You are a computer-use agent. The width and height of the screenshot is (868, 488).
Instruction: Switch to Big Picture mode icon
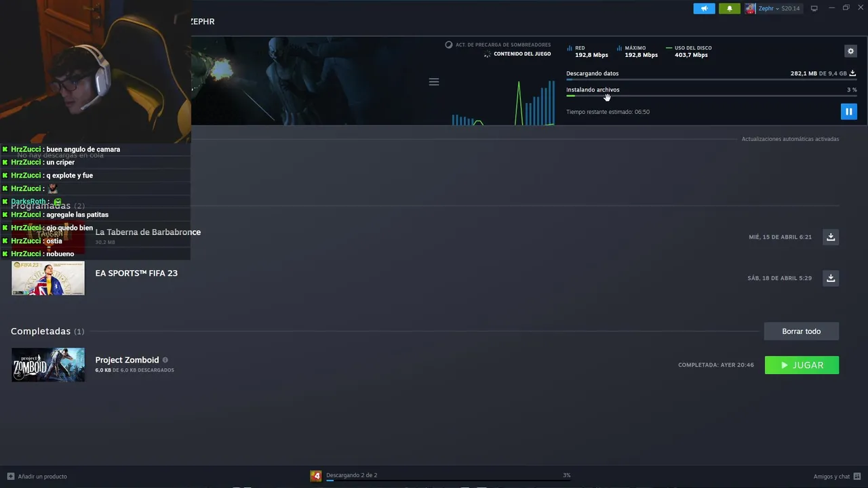[814, 8]
